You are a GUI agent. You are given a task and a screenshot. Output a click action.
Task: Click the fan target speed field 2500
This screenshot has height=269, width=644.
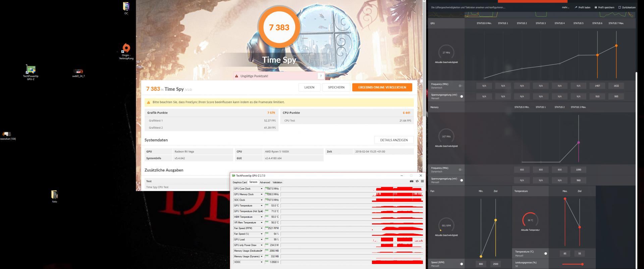pos(495,264)
